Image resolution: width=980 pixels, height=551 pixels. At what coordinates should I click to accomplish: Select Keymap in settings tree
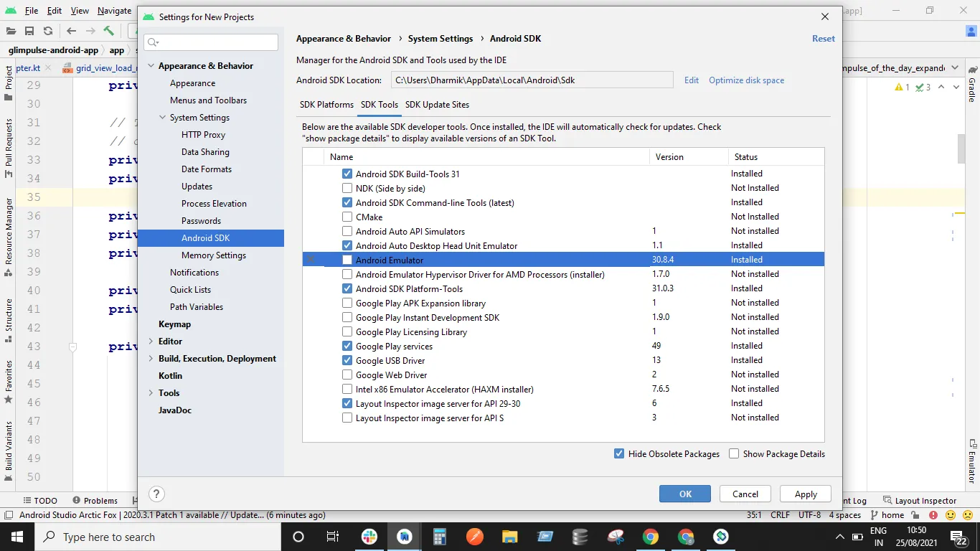(174, 324)
